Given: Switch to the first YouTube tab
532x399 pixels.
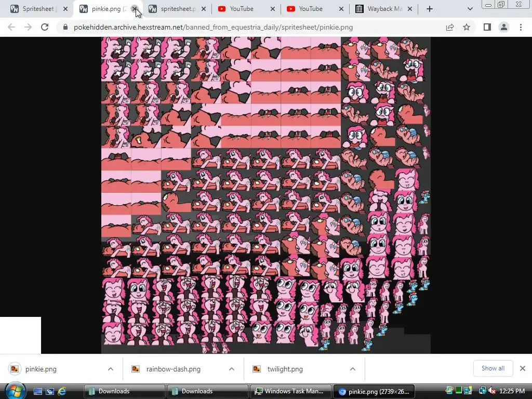Looking at the screenshot, I should click(242, 9).
